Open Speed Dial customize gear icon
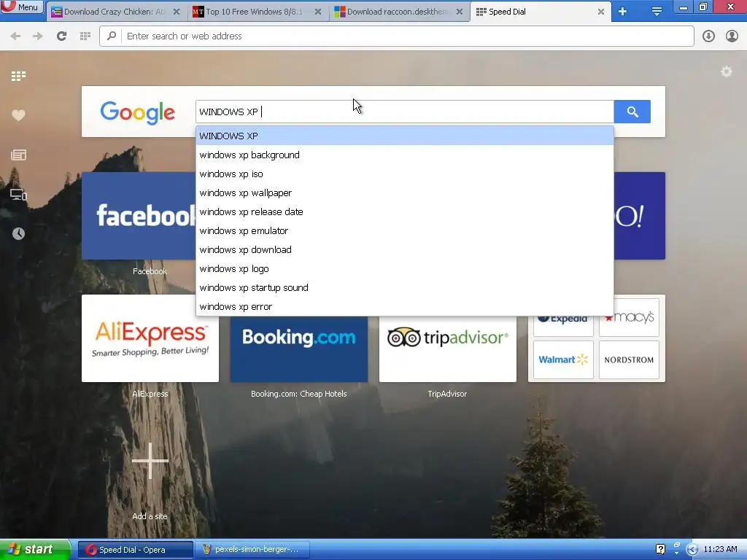This screenshot has height=560, width=747. pos(726,72)
